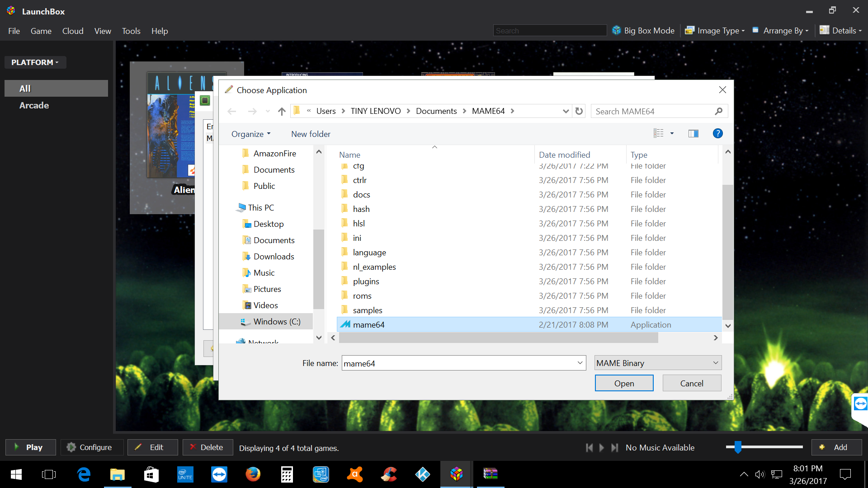Viewport: 868px width, 488px height.
Task: Play music in LaunchBox
Action: 602,448
